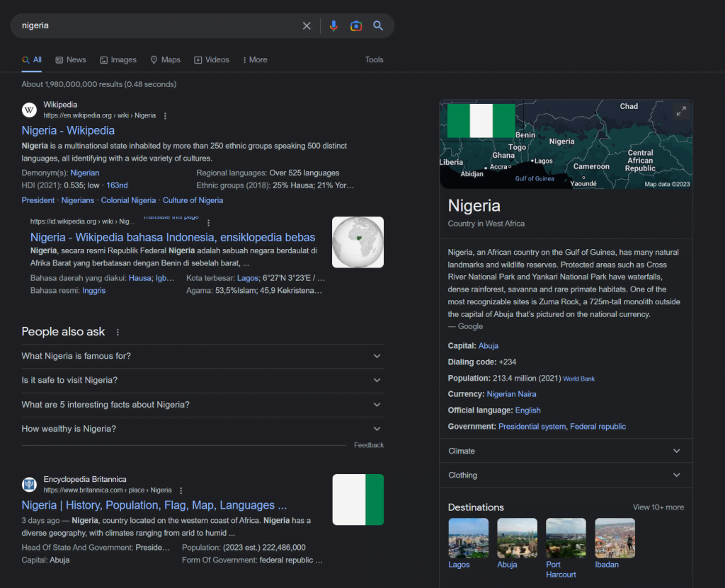Expand the Nigeria map to fullscreen
This screenshot has width=725, height=588.
click(680, 111)
